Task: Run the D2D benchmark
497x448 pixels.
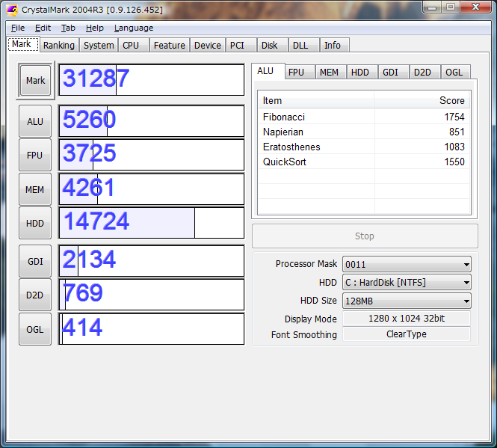Action: click(35, 295)
